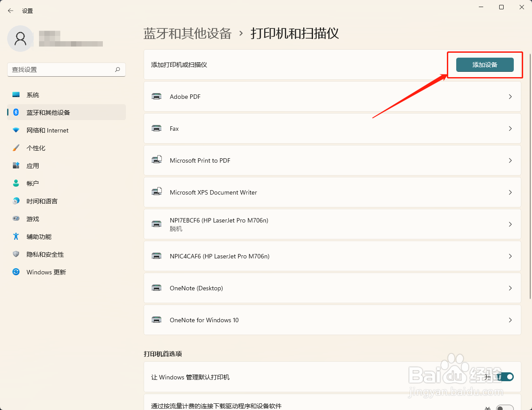Click the OneNote (Desktop) printer icon
This screenshot has height=410, width=532.
click(x=156, y=288)
